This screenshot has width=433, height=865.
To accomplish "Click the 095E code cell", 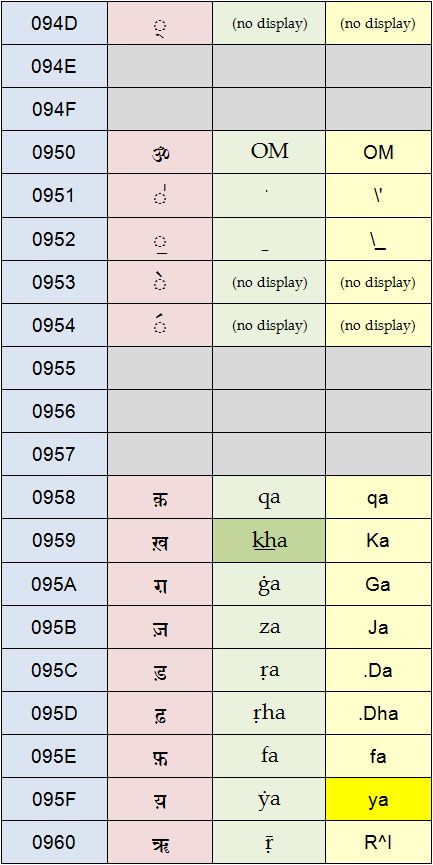I will pos(54,756).
